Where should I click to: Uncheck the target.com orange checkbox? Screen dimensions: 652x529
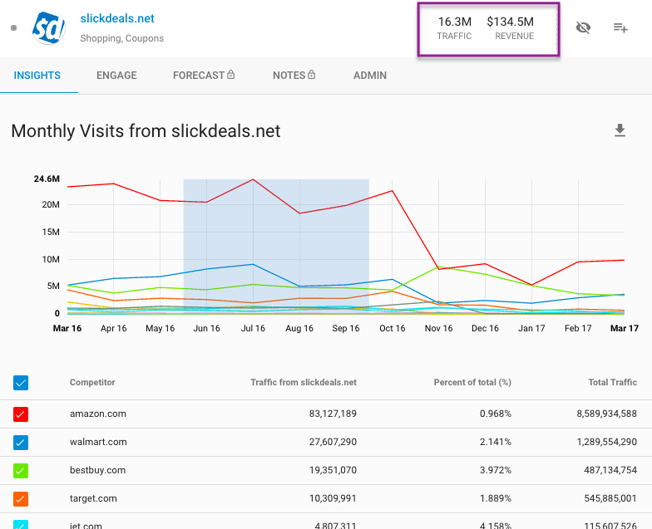point(21,499)
